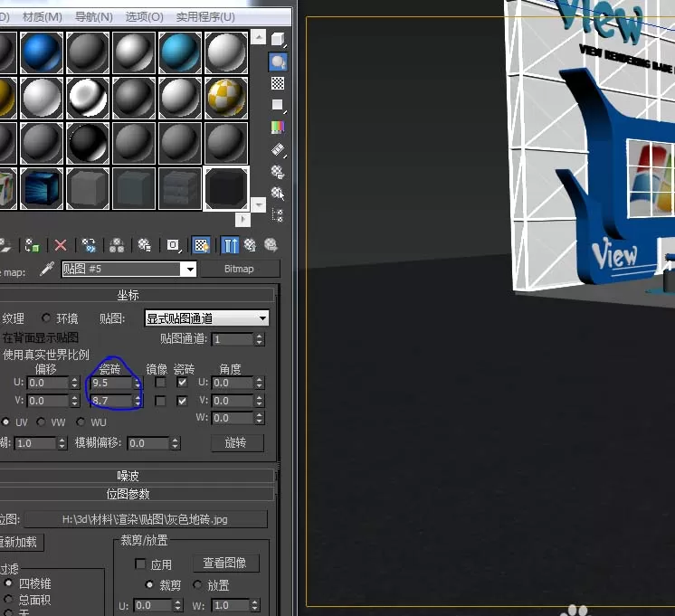The width and height of the screenshot is (675, 616).
Task: Toggle Show Map in Viewport icon
Action: [201, 245]
